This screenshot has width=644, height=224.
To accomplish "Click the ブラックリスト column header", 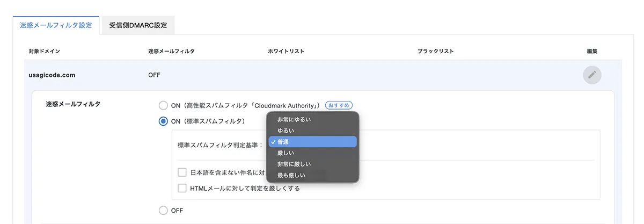I will click(x=436, y=51).
